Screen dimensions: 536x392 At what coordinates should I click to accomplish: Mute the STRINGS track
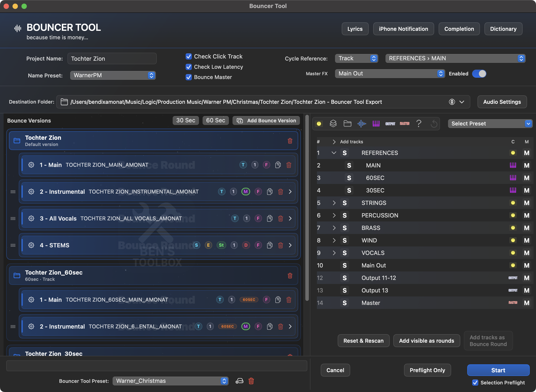coord(526,203)
